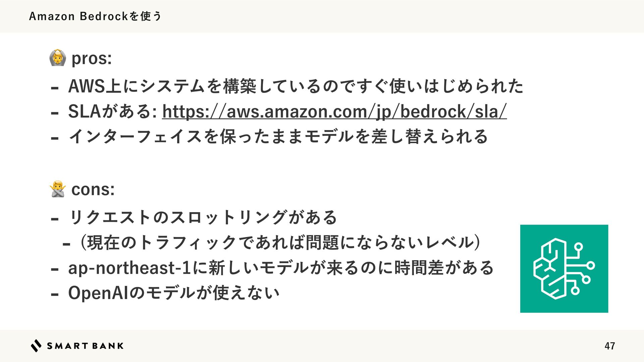The height and width of the screenshot is (362, 644).
Task: Click the "リクエストのスロットリングがある" bullet
Action: coord(203,218)
